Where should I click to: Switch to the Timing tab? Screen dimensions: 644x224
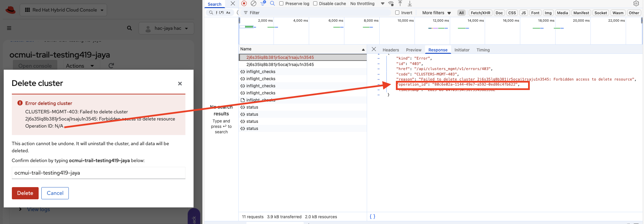coord(483,50)
